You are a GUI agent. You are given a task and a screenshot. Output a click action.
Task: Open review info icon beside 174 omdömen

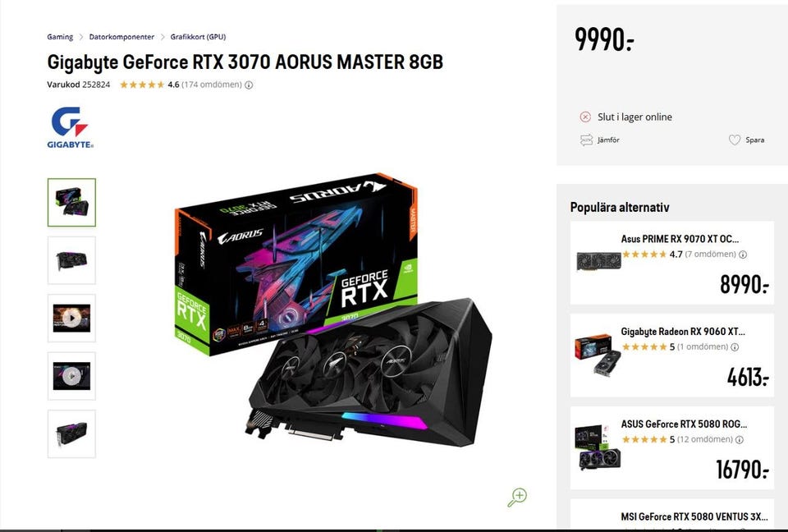(249, 85)
